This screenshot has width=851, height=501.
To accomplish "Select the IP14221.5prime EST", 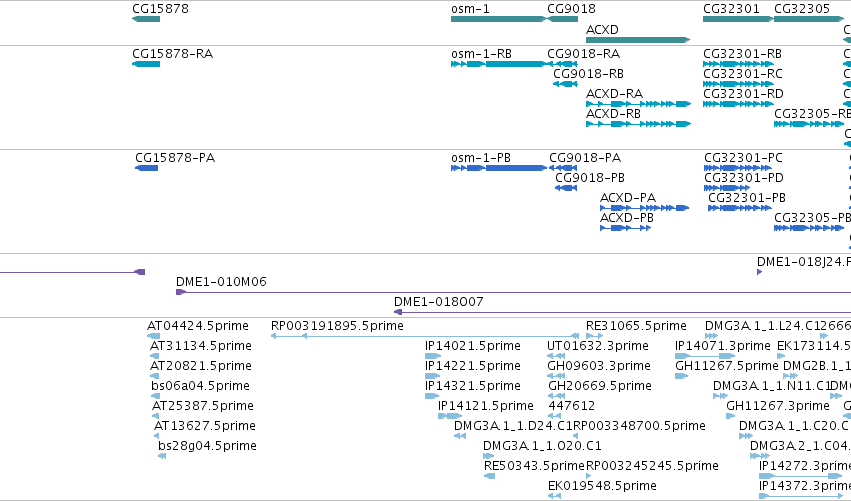I will pyautogui.click(x=433, y=376).
